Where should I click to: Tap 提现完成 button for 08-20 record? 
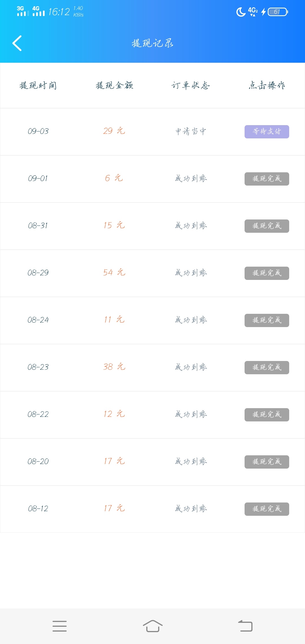tap(267, 462)
